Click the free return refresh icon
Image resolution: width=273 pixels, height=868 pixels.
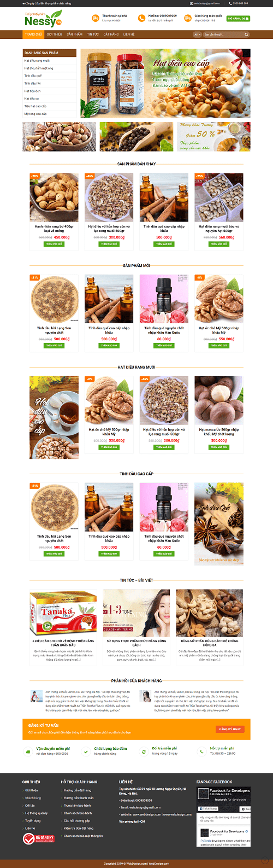(144, 752)
